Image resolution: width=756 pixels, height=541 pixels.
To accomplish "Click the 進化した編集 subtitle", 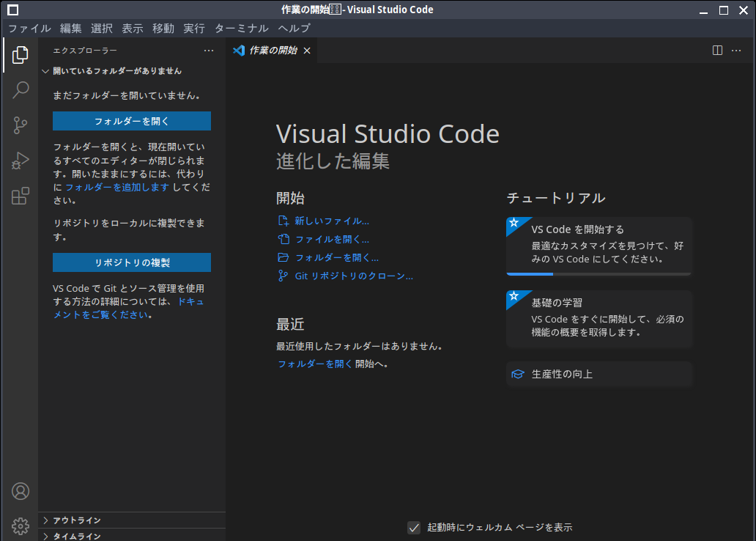I will tap(333, 161).
